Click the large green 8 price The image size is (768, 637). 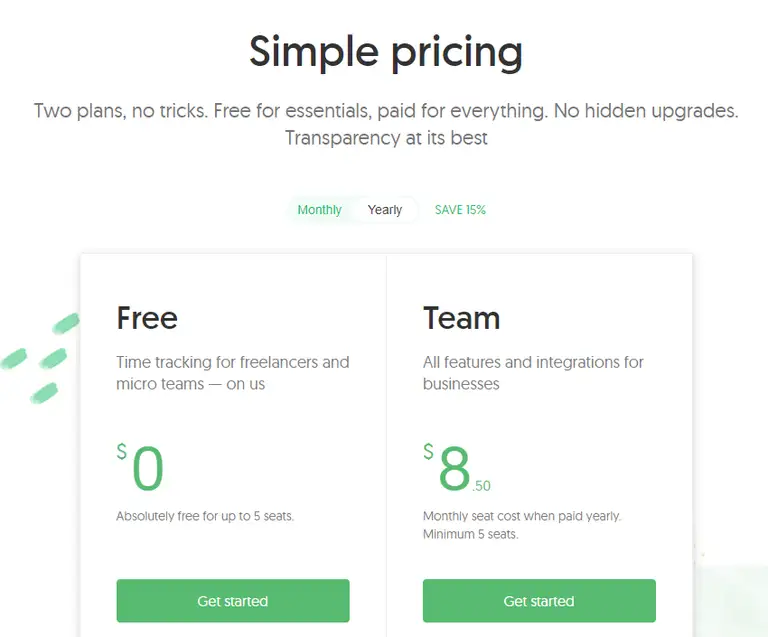[454, 469]
